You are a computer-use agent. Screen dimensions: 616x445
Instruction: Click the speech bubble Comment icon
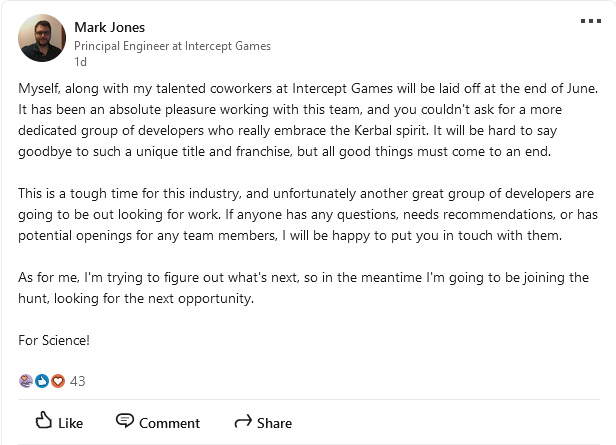[x=125, y=421]
